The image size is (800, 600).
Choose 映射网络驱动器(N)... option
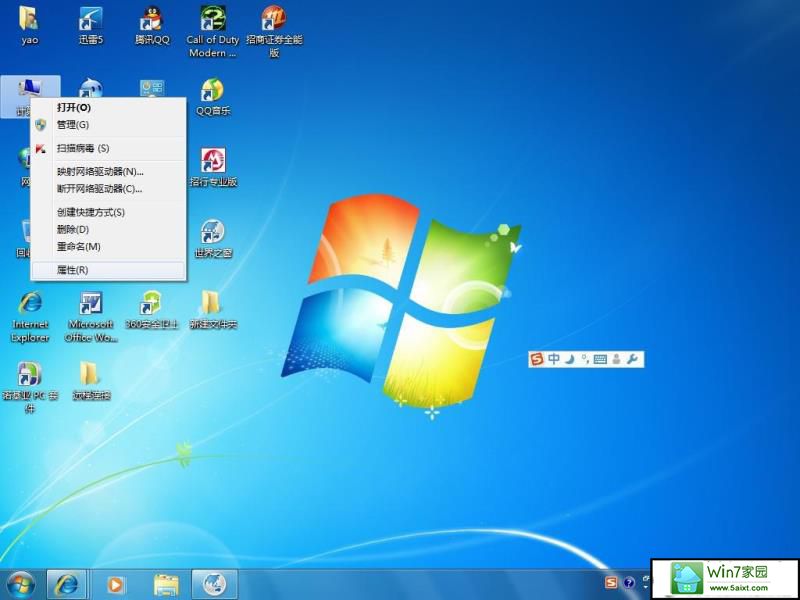[108, 171]
